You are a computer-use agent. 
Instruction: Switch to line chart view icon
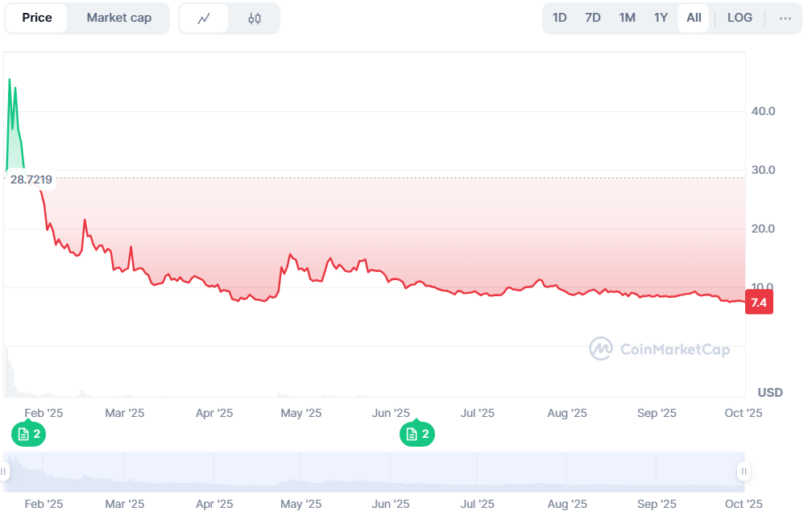point(204,19)
